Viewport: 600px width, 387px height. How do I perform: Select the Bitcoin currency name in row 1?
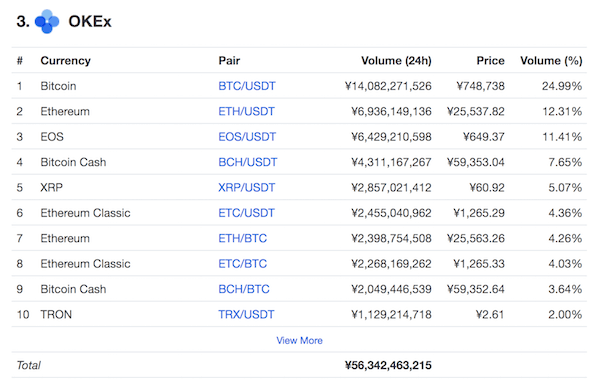point(58,86)
